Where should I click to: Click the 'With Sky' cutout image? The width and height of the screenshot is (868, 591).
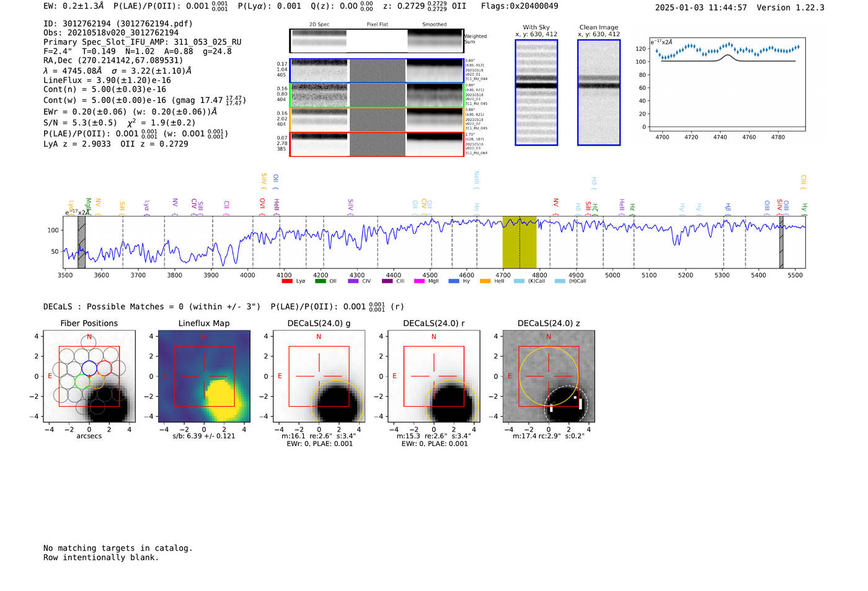536,92
